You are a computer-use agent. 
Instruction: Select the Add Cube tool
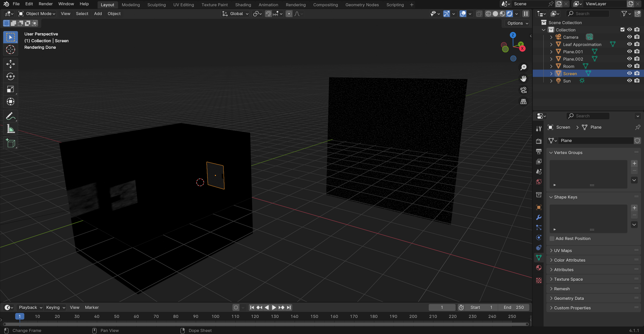click(x=10, y=143)
